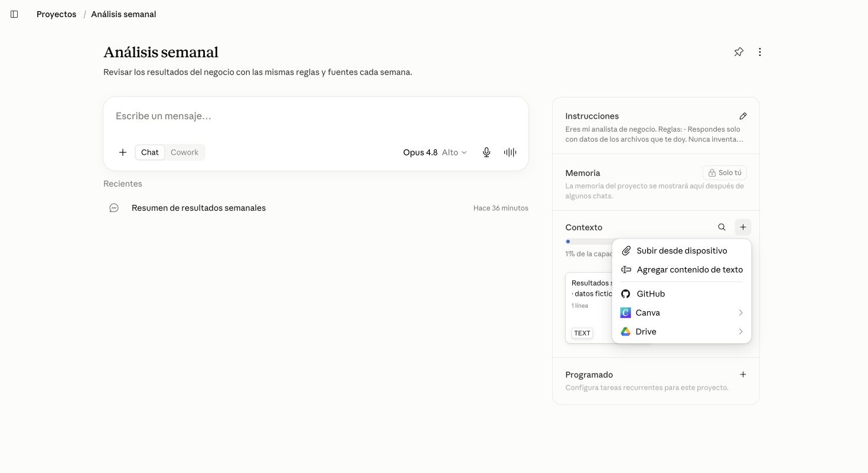
Task: Search the Contexto files magnifier icon
Action: pos(722,227)
